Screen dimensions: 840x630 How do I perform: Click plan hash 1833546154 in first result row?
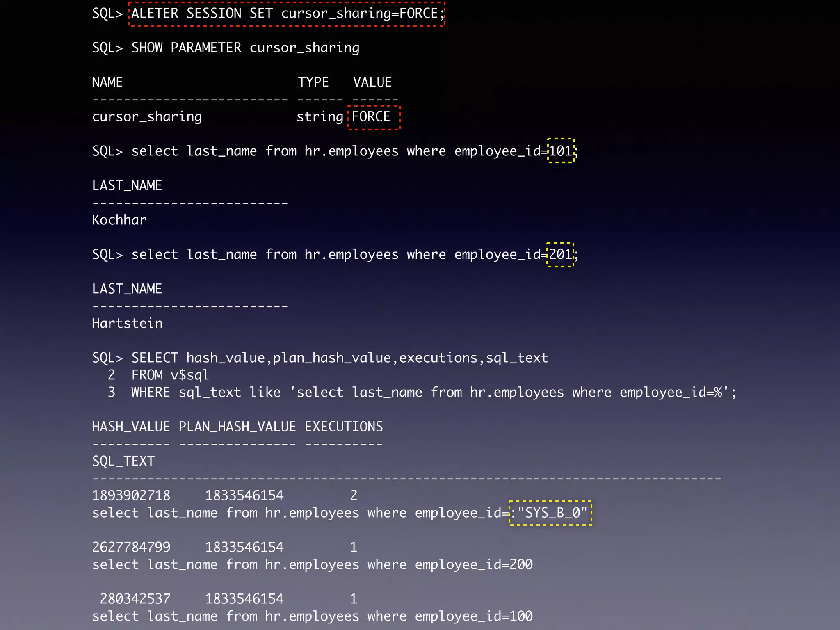pyautogui.click(x=244, y=495)
